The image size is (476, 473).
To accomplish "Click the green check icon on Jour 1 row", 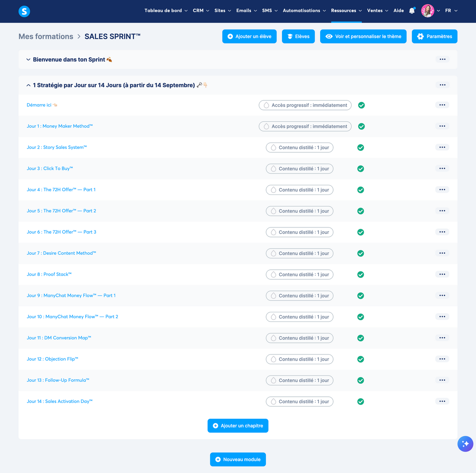I will pos(361,126).
